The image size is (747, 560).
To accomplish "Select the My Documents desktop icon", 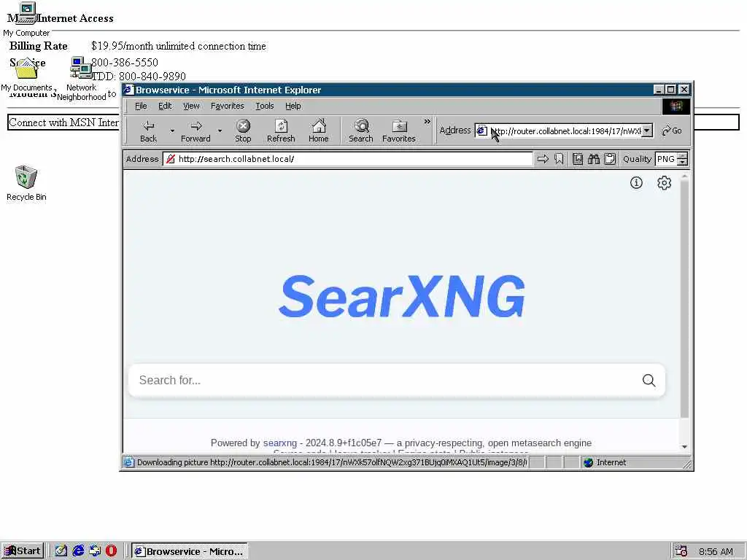I will (27, 74).
